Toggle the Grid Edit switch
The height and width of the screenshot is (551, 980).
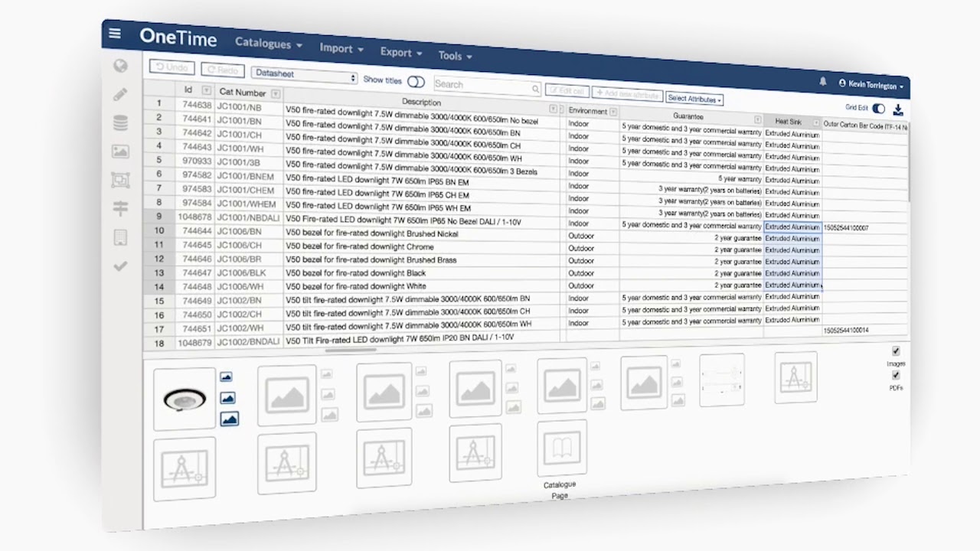(x=878, y=109)
